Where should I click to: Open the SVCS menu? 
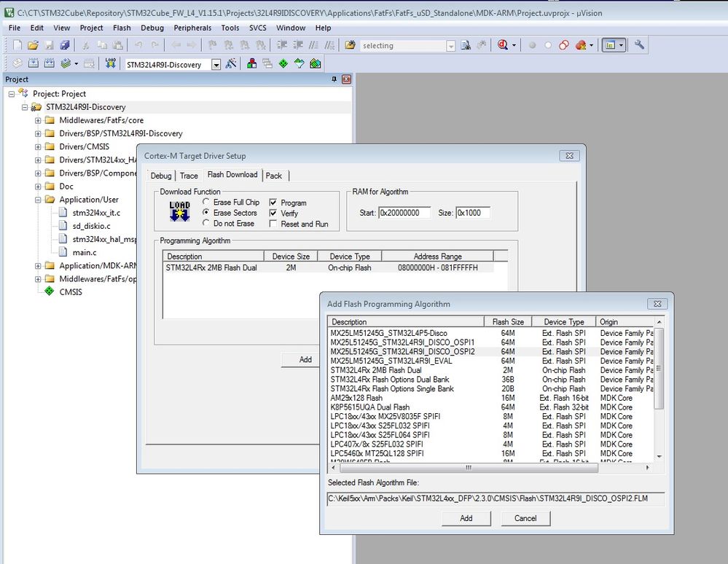258,28
